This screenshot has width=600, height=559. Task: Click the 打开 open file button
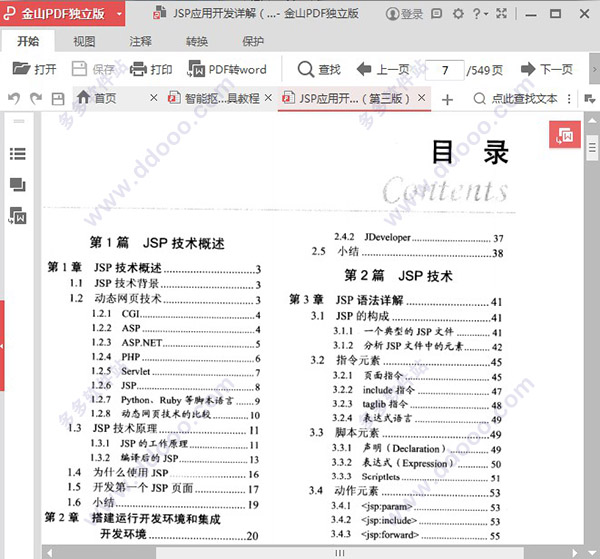(34, 69)
